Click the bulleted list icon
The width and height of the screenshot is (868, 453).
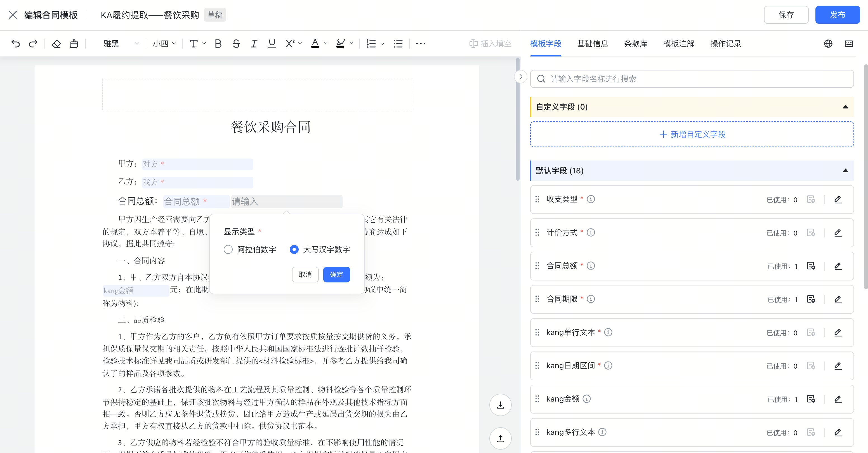pos(398,43)
